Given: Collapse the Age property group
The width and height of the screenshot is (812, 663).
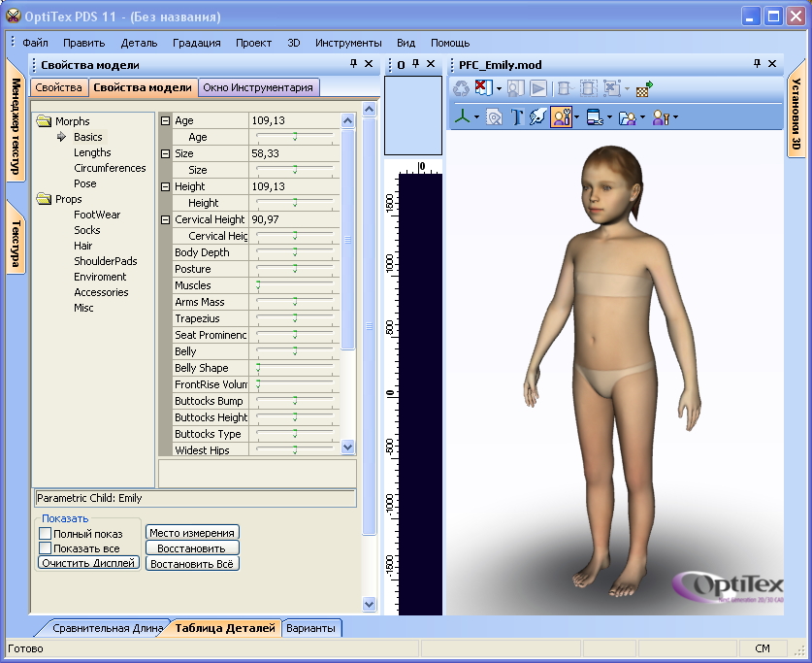Looking at the screenshot, I should tap(165, 121).
